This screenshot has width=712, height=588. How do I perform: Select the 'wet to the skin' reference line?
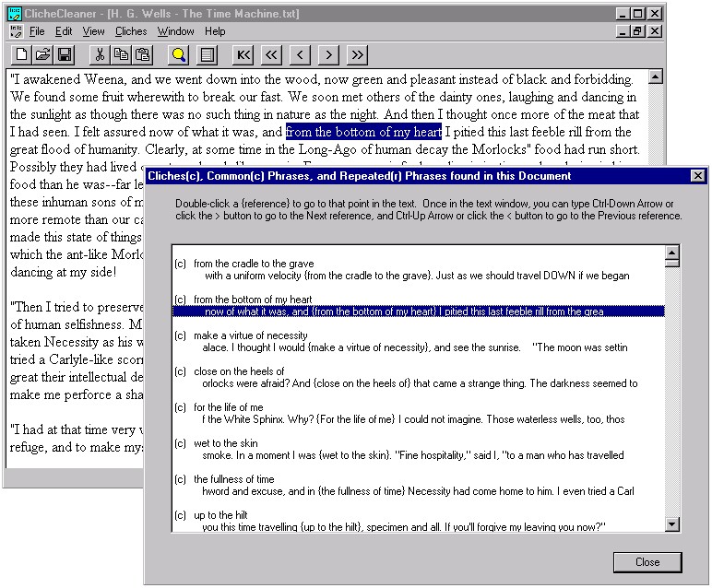click(415, 455)
